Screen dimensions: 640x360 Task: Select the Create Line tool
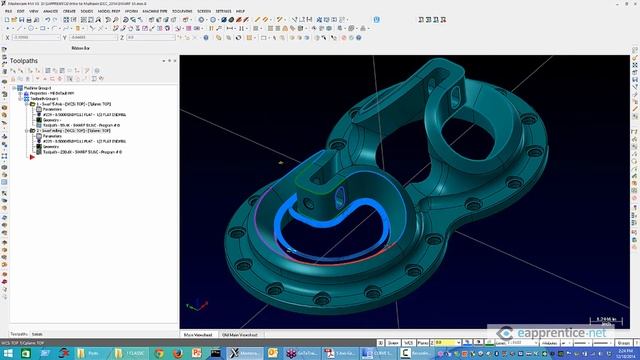click(19, 29)
